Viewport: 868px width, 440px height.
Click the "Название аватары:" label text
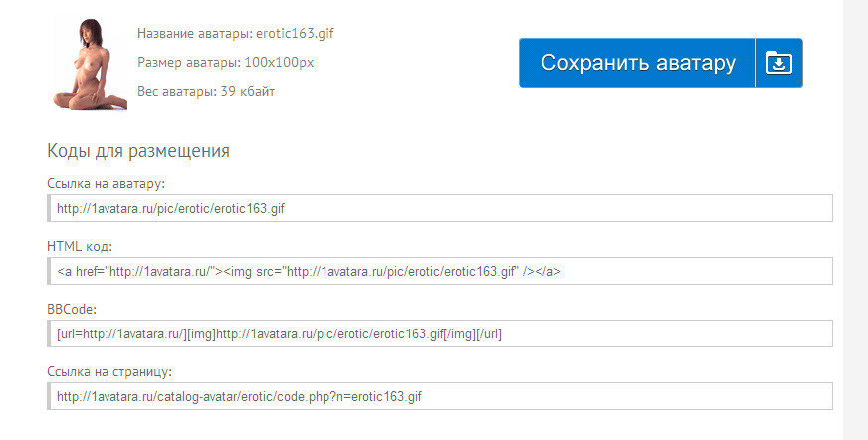189,33
